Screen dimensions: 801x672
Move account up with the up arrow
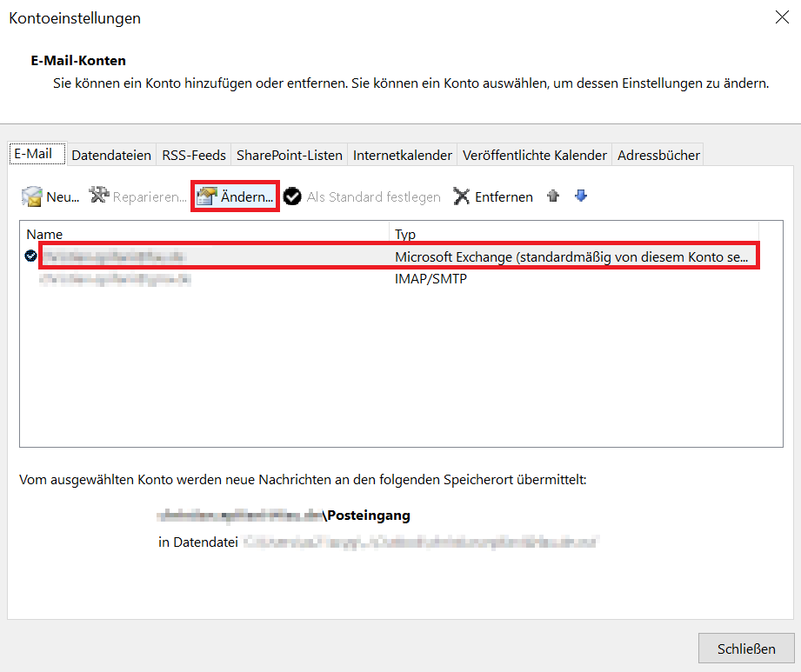552,196
